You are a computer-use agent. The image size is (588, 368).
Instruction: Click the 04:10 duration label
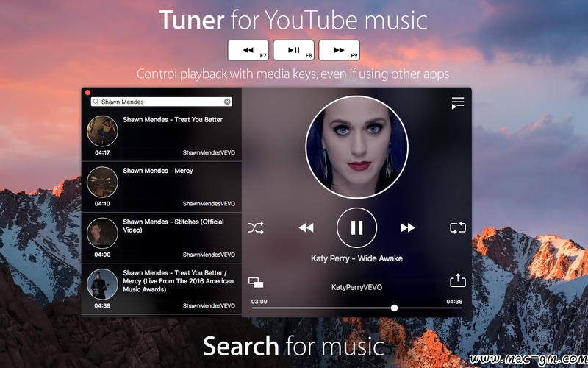pyautogui.click(x=102, y=204)
